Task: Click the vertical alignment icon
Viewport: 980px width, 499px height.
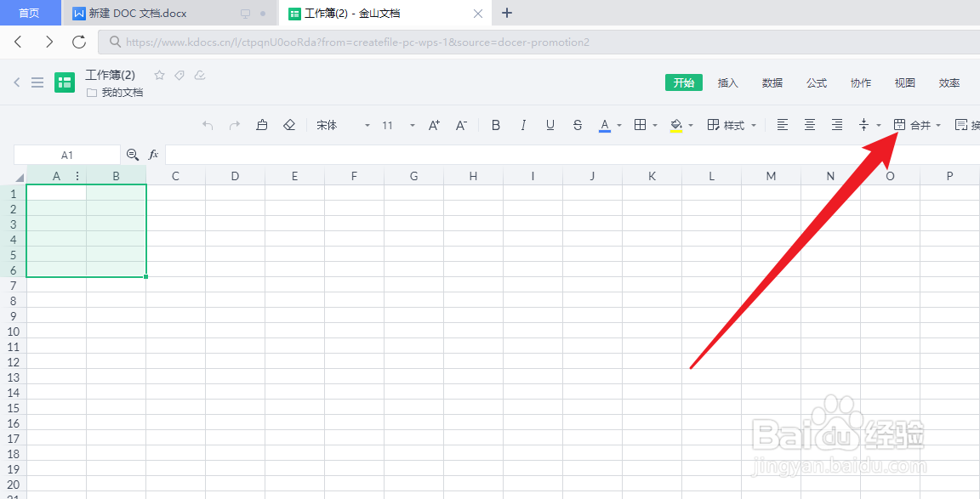Action: tap(863, 125)
